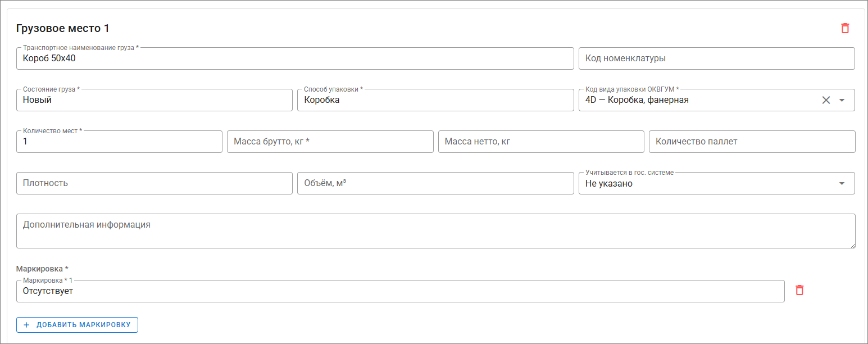Click the Дополнительная информация text area
Viewport: 868px width, 344px height.
pyautogui.click(x=436, y=231)
